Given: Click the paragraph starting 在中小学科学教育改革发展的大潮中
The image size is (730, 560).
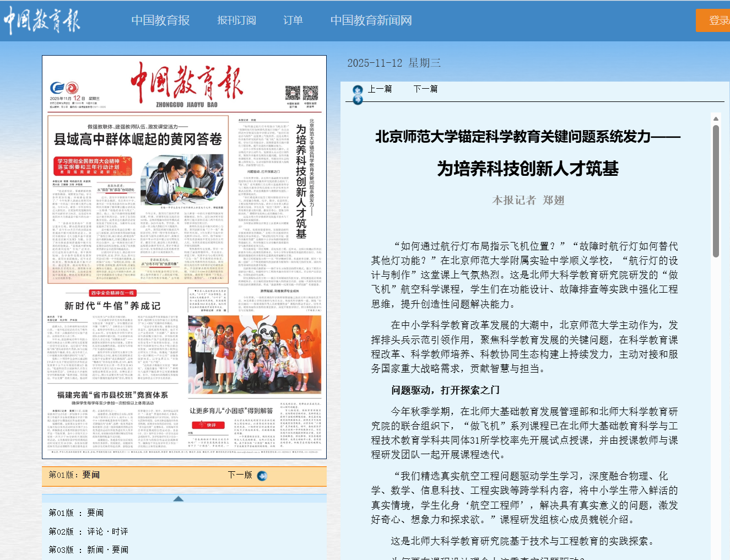Looking at the screenshot, I should point(524,347).
